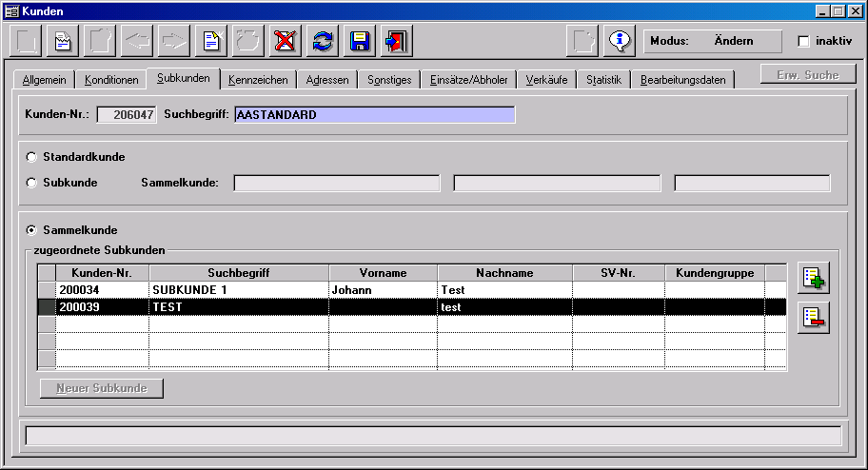Click the refresh arrows toolbar icon
The image size is (868, 470).
pyautogui.click(x=324, y=42)
